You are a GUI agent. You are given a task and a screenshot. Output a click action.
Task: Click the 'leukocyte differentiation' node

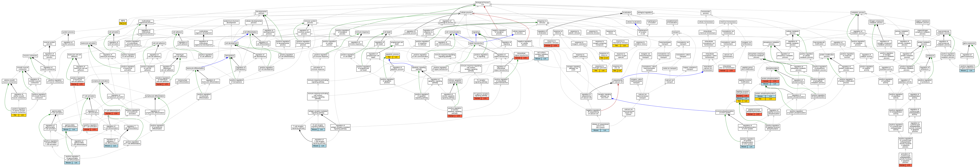tap(195, 68)
